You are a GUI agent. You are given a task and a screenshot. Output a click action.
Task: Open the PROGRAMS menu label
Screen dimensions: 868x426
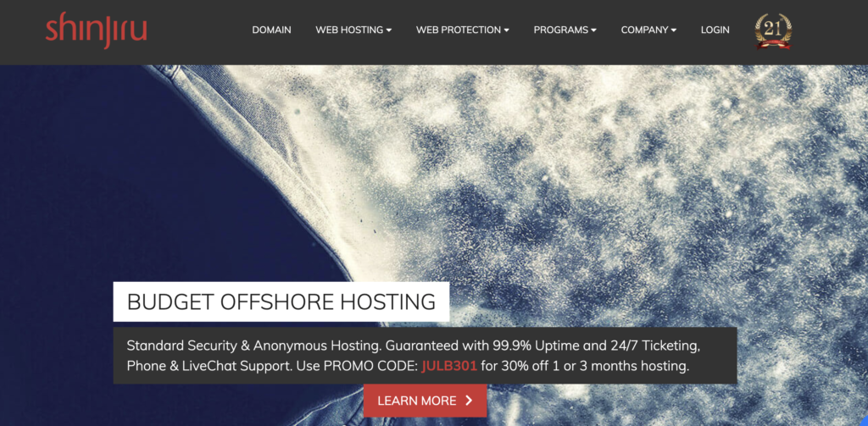(x=561, y=30)
